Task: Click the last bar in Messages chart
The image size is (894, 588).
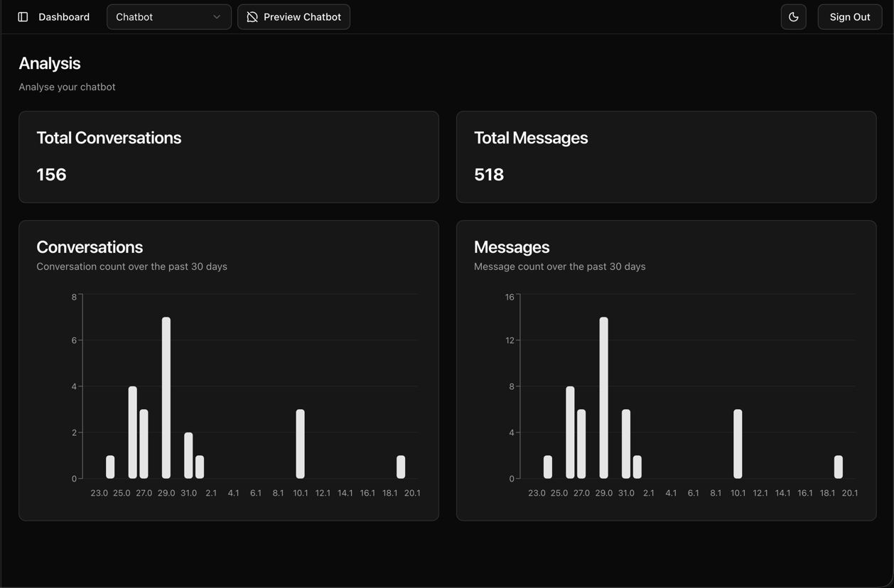Action: click(x=839, y=467)
